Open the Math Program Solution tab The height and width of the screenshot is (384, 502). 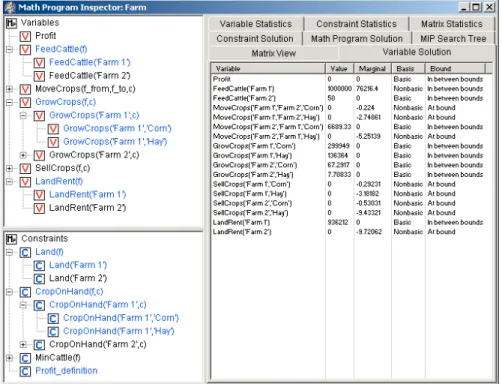pyautogui.click(x=357, y=39)
